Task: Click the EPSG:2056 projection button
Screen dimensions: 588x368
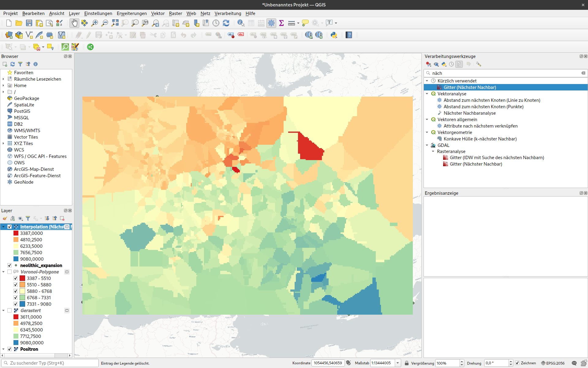Action: pyautogui.click(x=553, y=363)
